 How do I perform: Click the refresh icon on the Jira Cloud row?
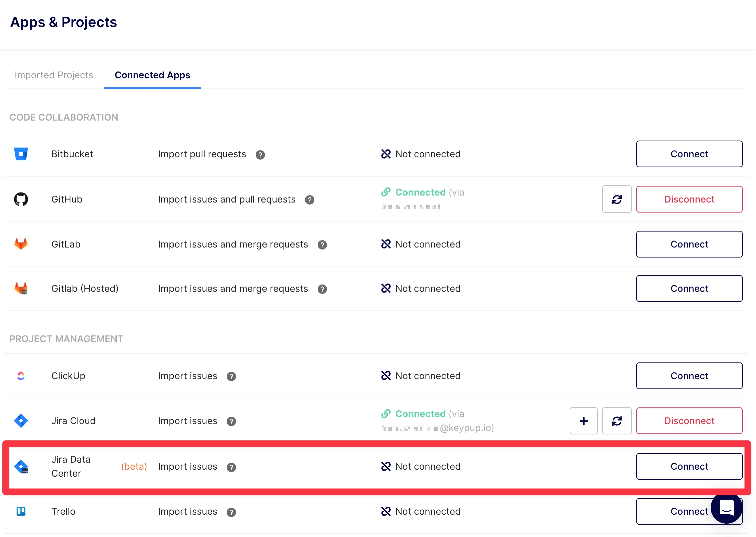tap(617, 421)
